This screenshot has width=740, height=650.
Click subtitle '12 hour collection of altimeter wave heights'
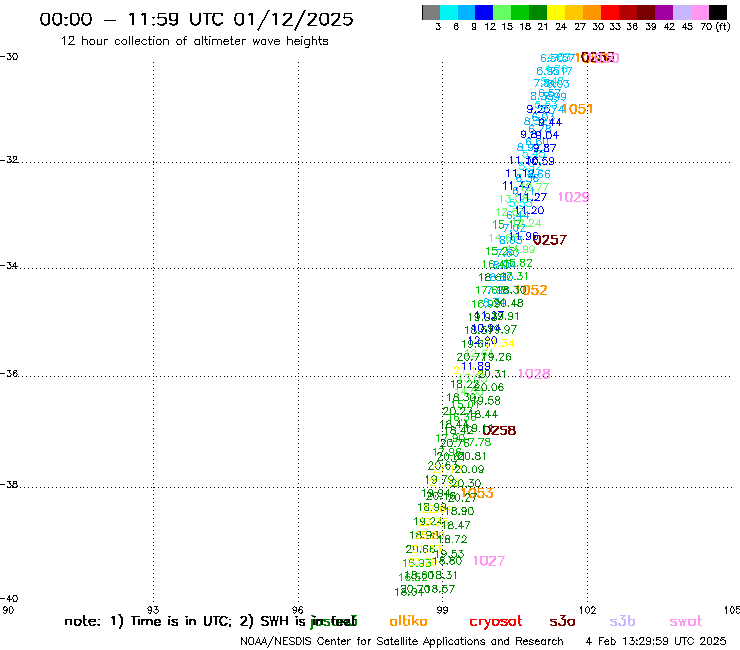(x=194, y=41)
